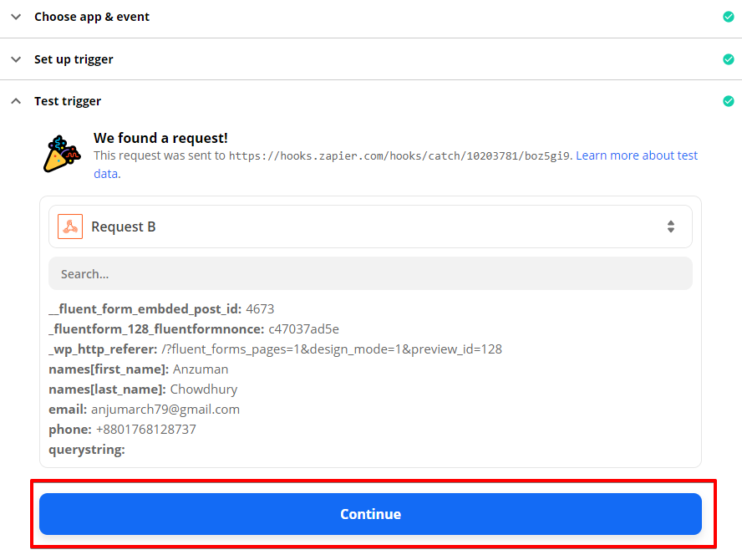Expand the Choose app & event section

(x=16, y=17)
